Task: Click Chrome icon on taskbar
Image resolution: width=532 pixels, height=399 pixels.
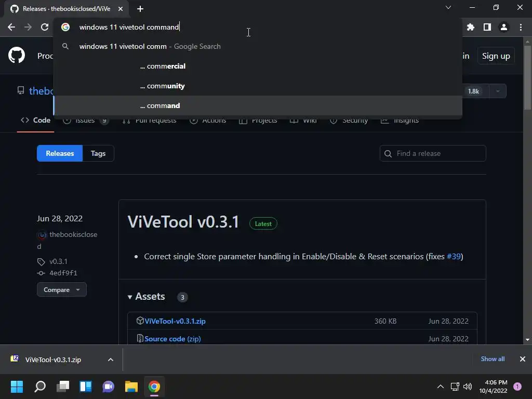Action: (154, 387)
